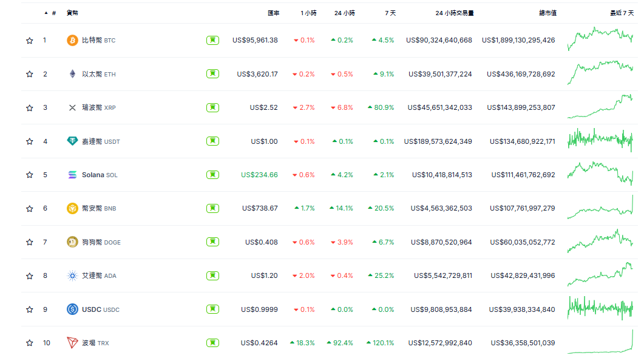Image resolution: width=644 pixels, height=358 pixels.
Task: Click the Solana SOL gradient logo
Action: pyautogui.click(x=72, y=175)
